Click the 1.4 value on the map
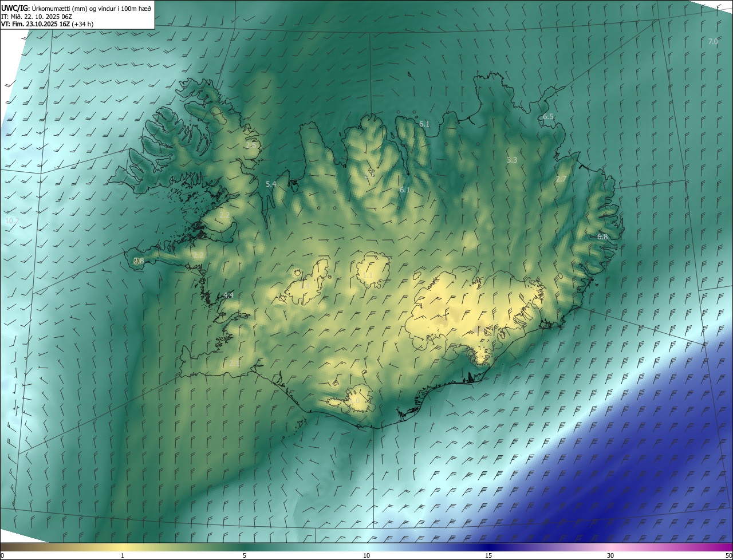Screen dimensions: 733x560 (306, 285)
